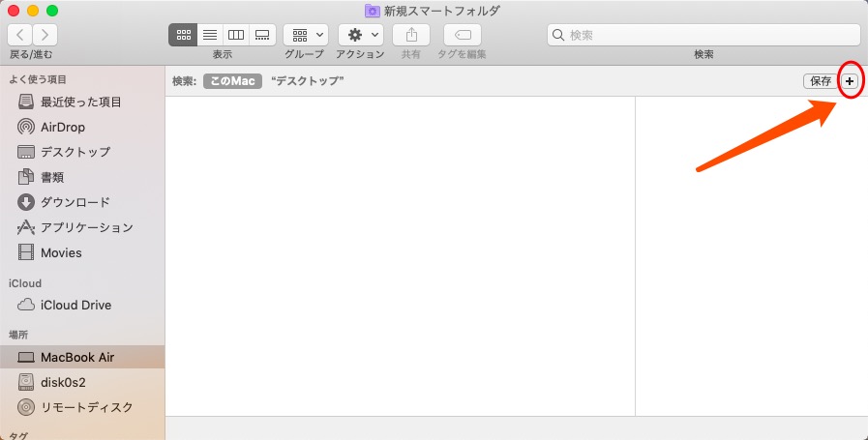Click the Movies filmstrip icon

[x=26, y=252]
